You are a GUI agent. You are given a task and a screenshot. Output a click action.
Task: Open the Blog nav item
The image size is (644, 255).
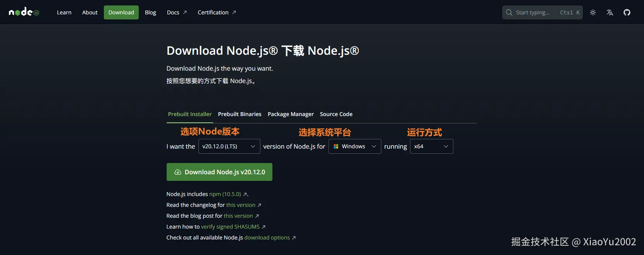(150, 12)
